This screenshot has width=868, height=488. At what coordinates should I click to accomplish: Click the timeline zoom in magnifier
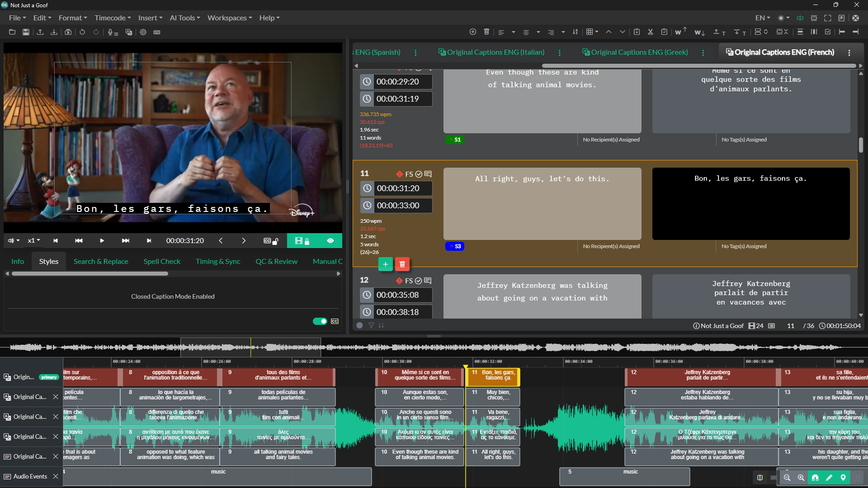click(x=801, y=478)
